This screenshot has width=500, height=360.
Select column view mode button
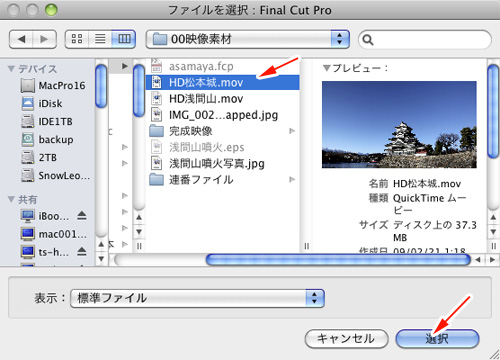pyautogui.click(x=124, y=39)
